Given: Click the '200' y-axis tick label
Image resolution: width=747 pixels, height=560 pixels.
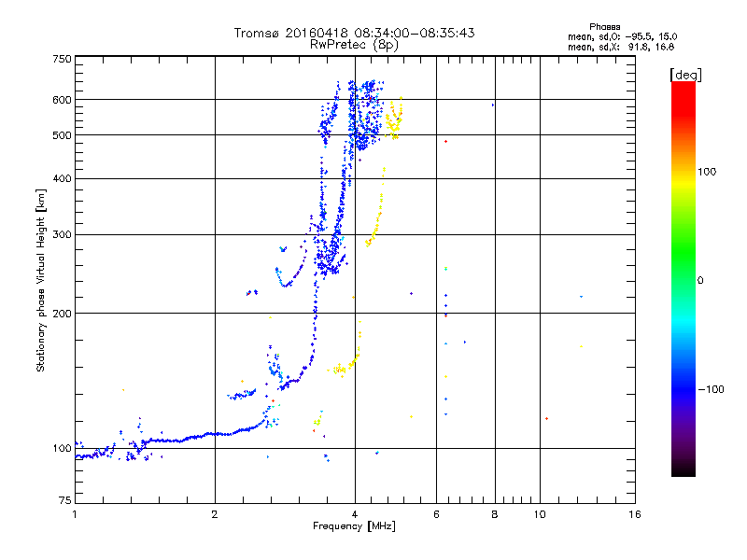Looking at the screenshot, I should (x=62, y=314).
